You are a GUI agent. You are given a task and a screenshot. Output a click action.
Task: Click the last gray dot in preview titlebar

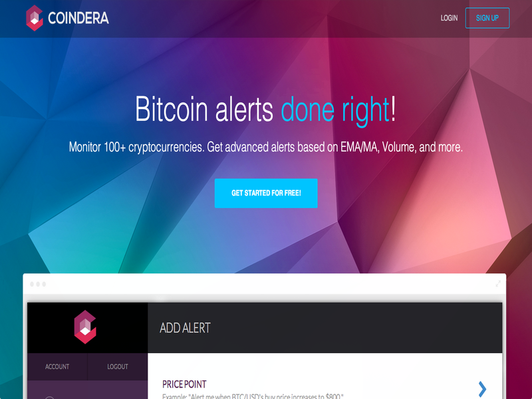[44, 284]
